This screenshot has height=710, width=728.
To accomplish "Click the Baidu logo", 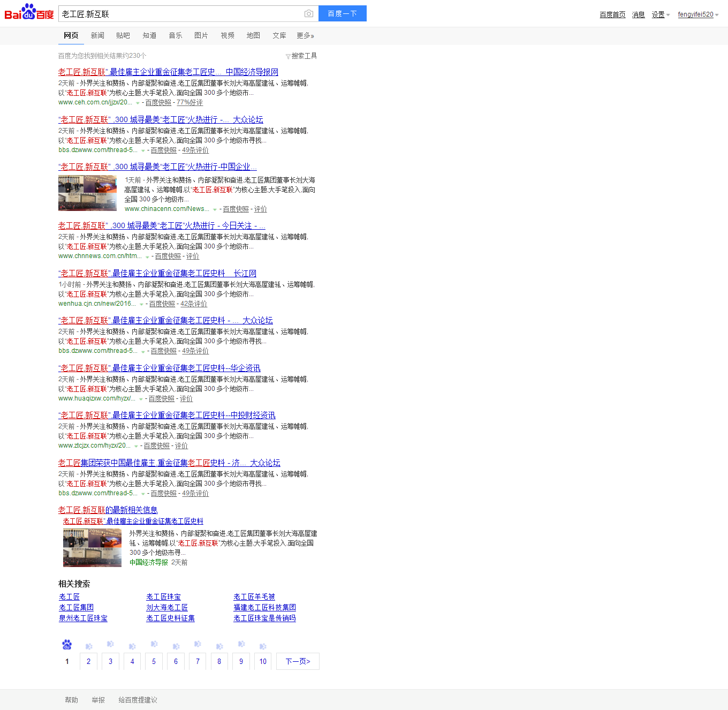I will pos(29,12).
